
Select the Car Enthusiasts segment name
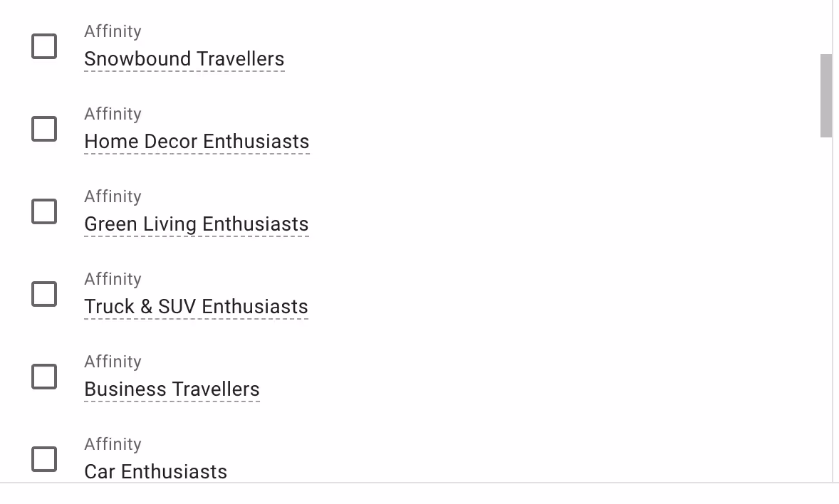tap(155, 471)
